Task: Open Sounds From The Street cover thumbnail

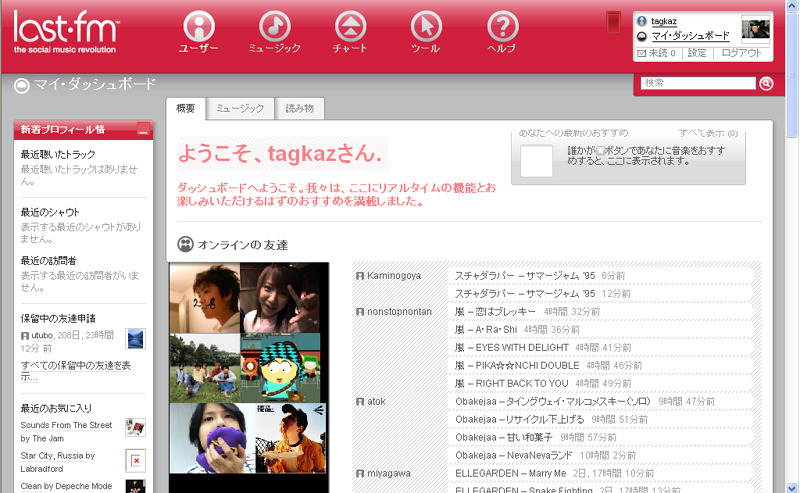Action: pyautogui.click(x=135, y=427)
